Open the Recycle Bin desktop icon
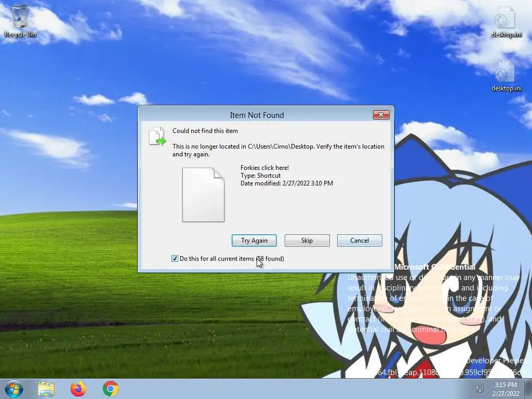532x399 pixels. (x=20, y=21)
